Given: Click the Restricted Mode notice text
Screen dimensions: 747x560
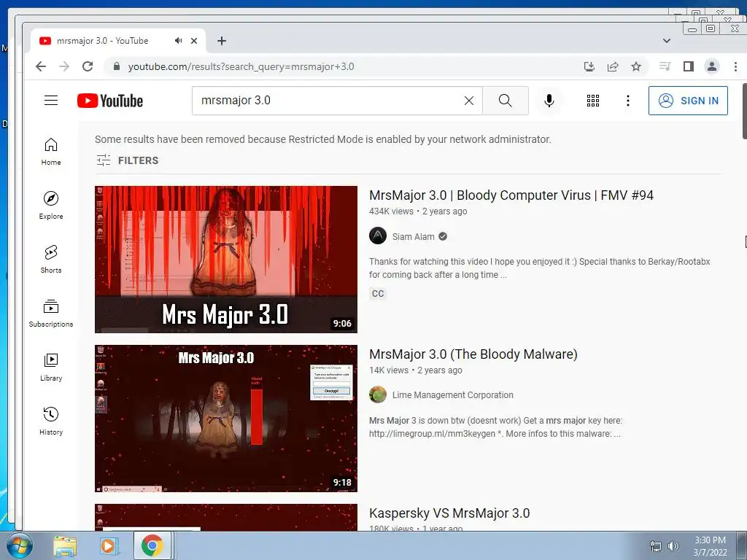Looking at the screenshot, I should click(x=322, y=139).
